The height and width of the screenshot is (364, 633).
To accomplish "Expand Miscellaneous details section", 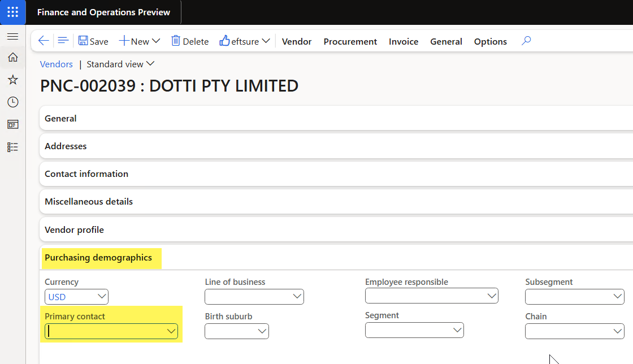I will [336, 202].
